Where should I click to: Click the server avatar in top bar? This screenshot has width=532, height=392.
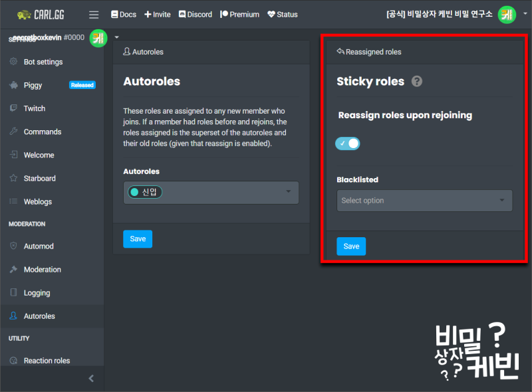pyautogui.click(x=507, y=15)
